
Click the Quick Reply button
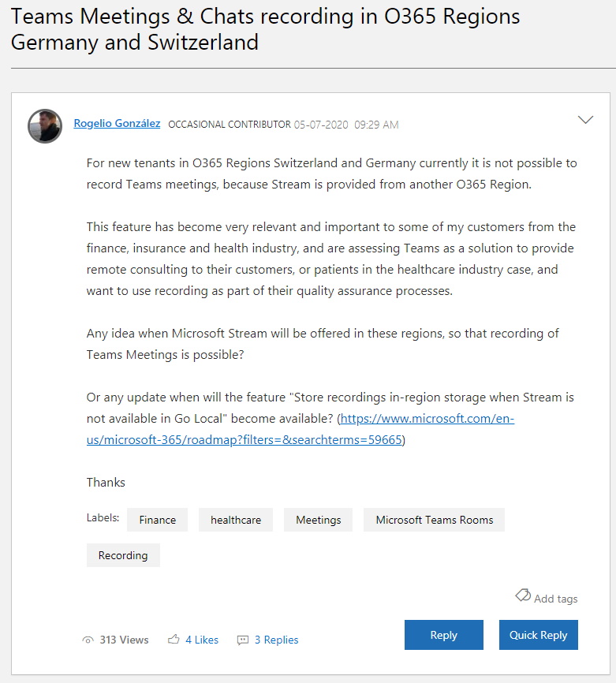(539, 635)
